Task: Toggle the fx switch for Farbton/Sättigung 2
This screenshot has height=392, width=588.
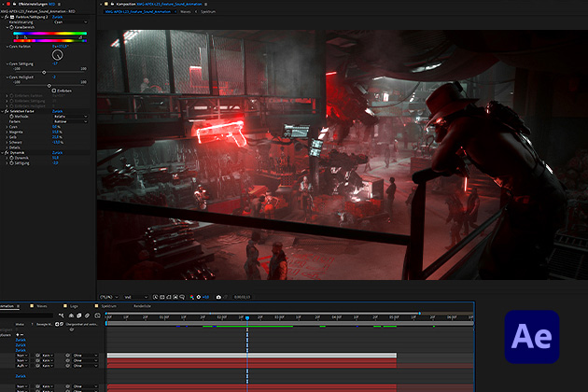Action: (7, 17)
